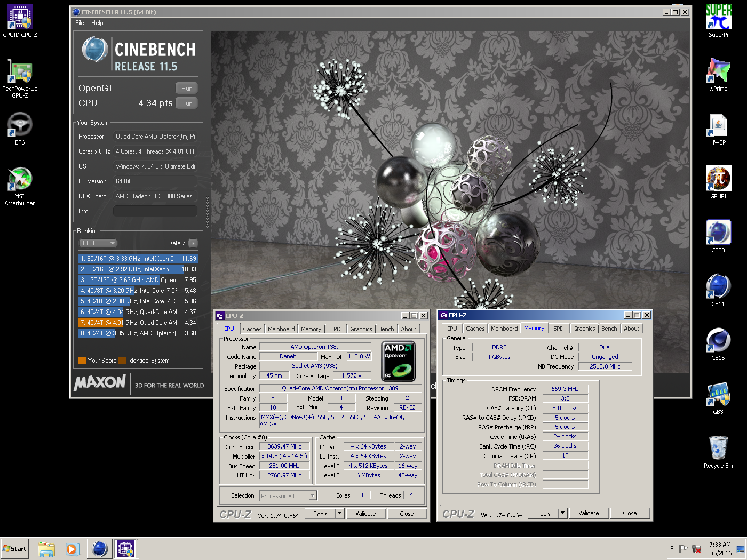
Task: Open Tools dropdown arrow in right CPU-Z
Action: click(562, 514)
